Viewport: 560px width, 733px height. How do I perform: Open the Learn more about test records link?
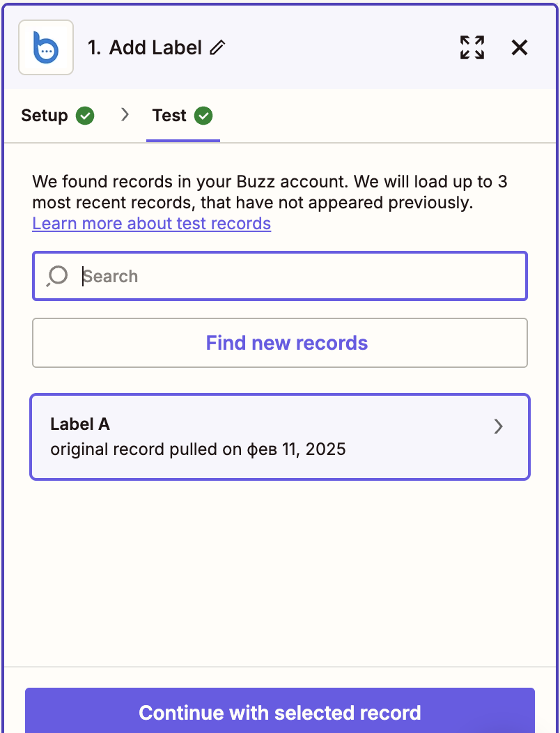point(151,224)
